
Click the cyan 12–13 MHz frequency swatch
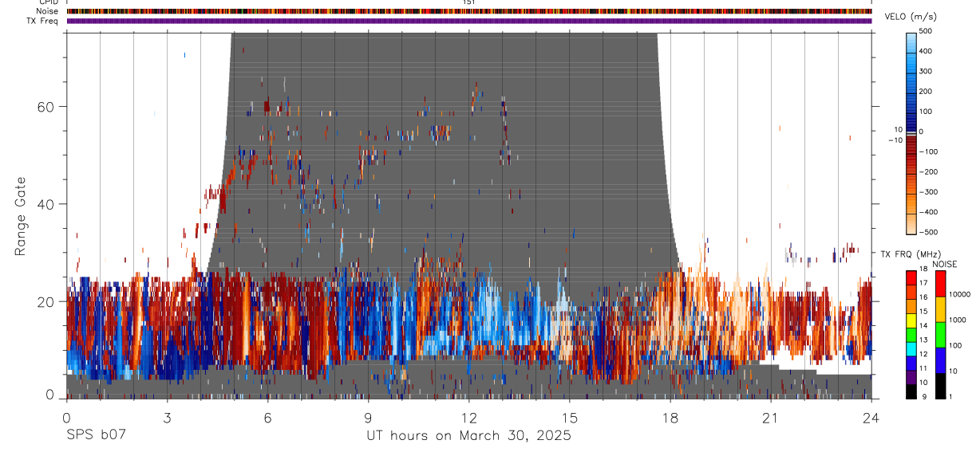(x=912, y=348)
